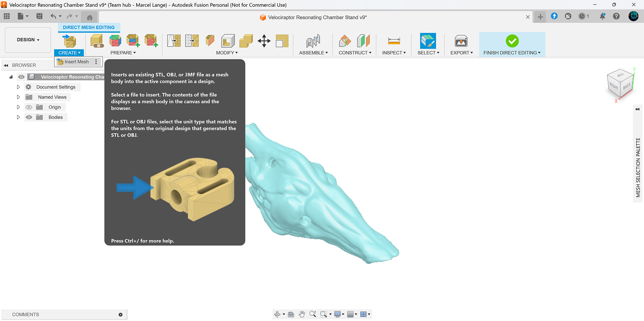Go to the Home tab icon
The image size is (644, 321).
click(x=90, y=17)
